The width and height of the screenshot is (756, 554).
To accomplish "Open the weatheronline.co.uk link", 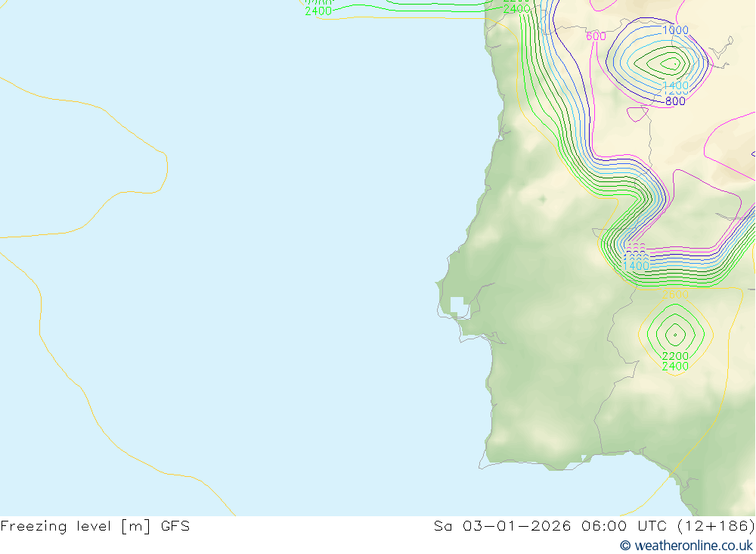I will pyautogui.click(x=693, y=546).
